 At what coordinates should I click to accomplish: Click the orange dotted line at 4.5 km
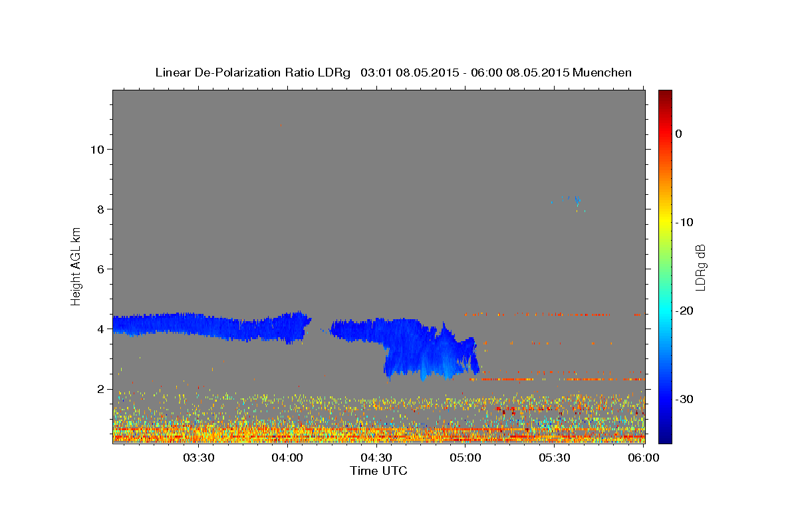[553, 314]
